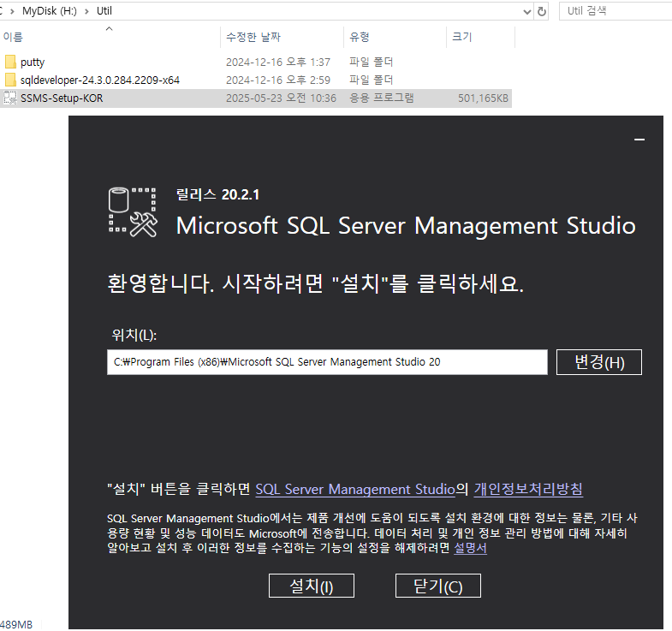This screenshot has width=672, height=631.
Task: Click the date 2025-05-23 오전 10:36
Action: (281, 98)
